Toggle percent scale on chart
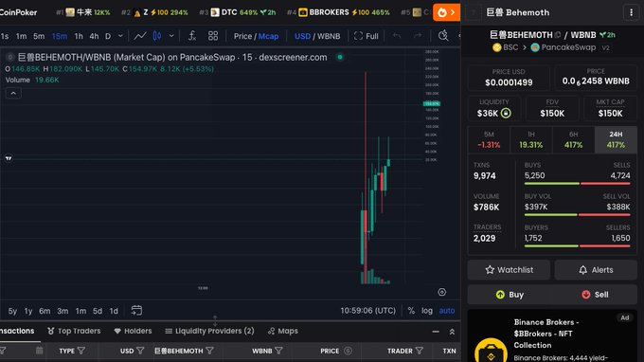Image resolution: width=644 pixels, height=362 pixels. click(411, 311)
